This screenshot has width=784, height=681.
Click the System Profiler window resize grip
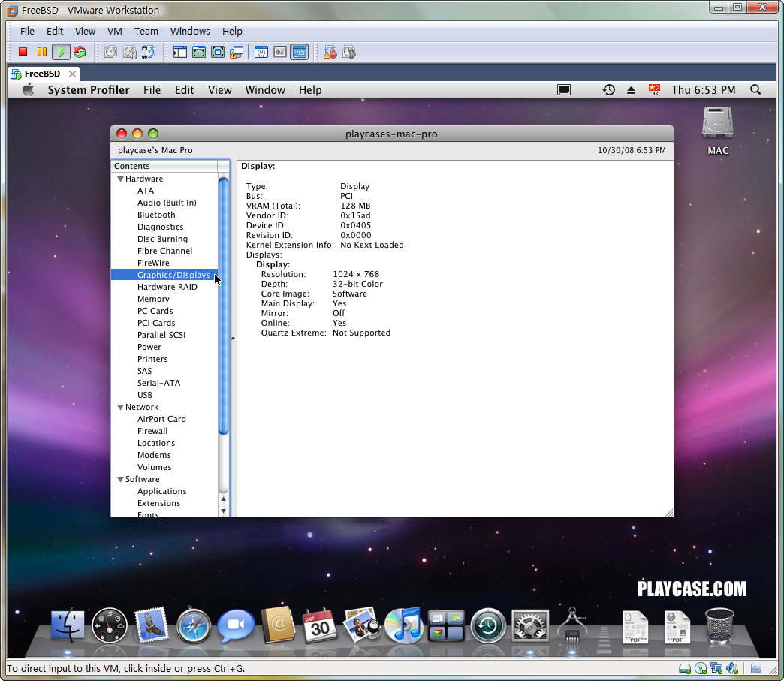pos(669,513)
